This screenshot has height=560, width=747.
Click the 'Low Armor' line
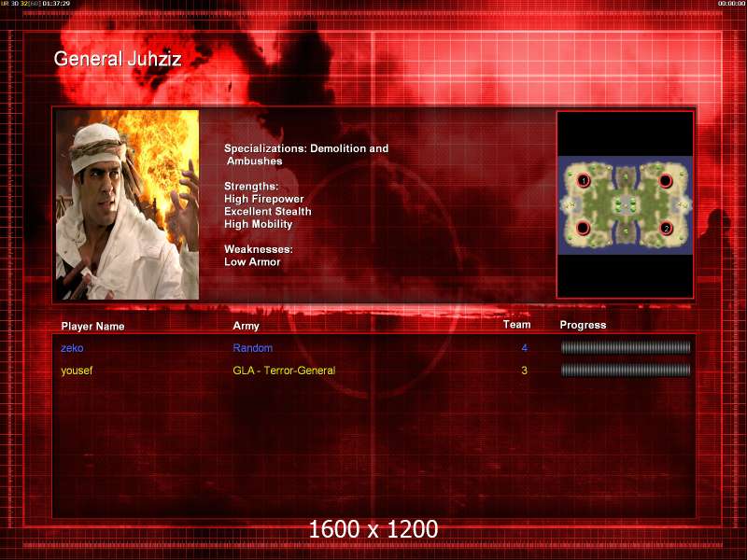(252, 261)
